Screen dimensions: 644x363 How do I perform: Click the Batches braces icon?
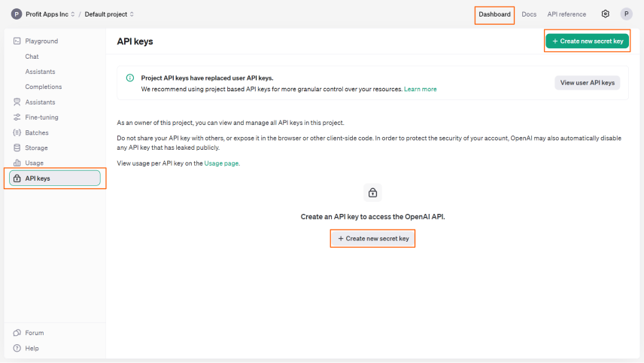[17, 133]
